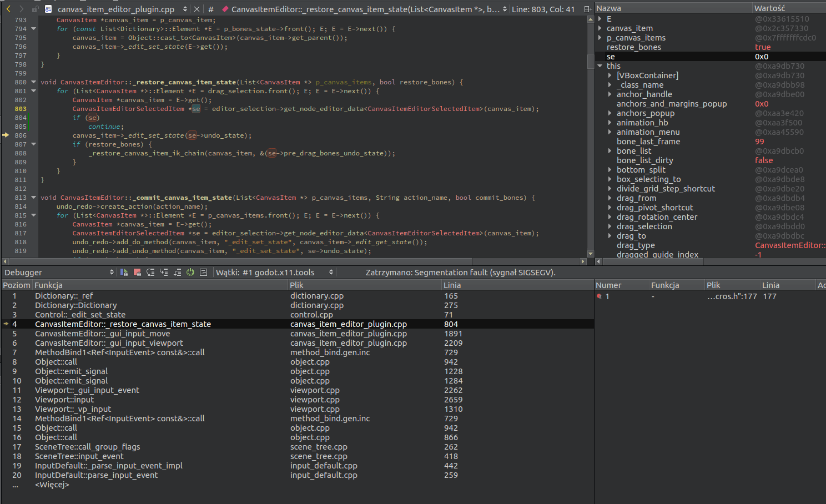Select the 'se' variable row
Viewport: 826px width, 504px height.
(x=711, y=57)
